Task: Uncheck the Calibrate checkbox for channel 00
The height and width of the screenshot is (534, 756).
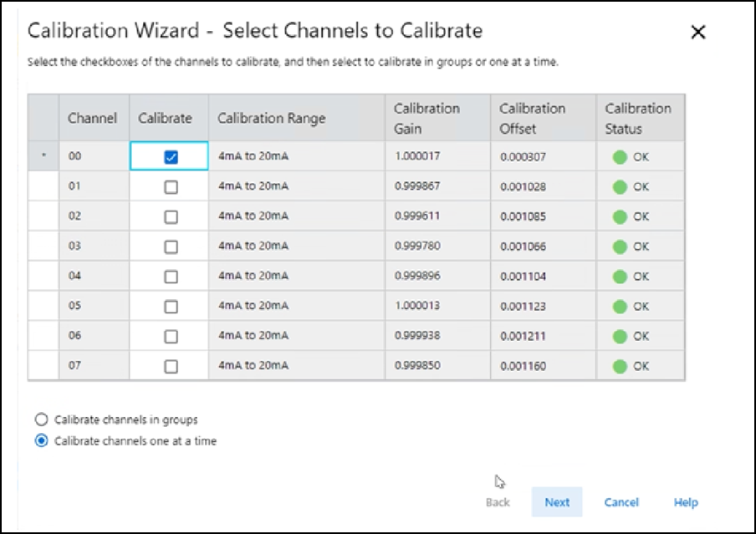Action: pos(171,157)
